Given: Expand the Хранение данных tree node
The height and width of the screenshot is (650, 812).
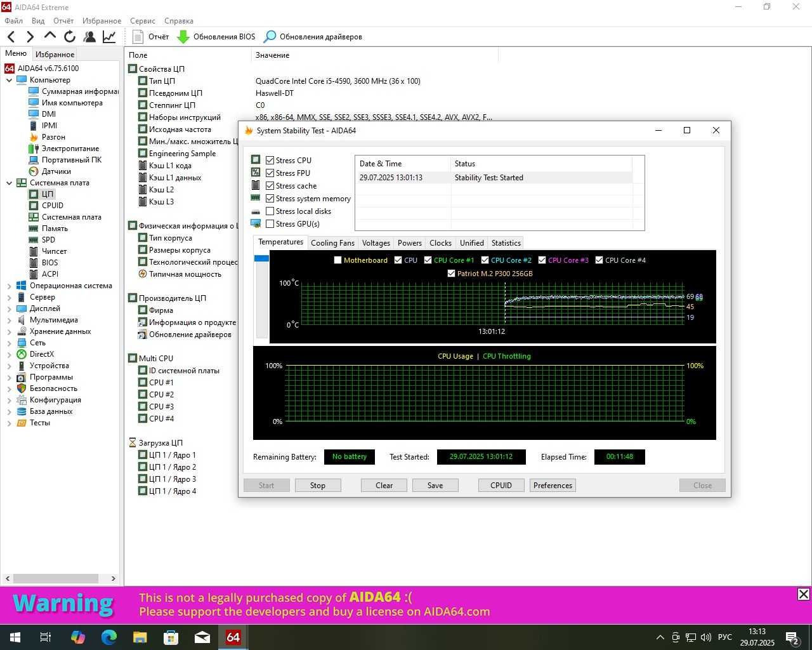Looking at the screenshot, I should coord(9,331).
